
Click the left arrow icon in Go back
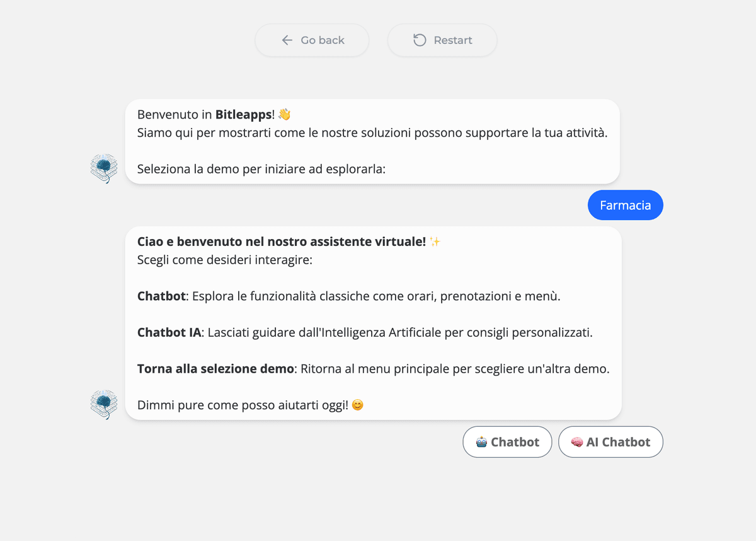click(287, 40)
